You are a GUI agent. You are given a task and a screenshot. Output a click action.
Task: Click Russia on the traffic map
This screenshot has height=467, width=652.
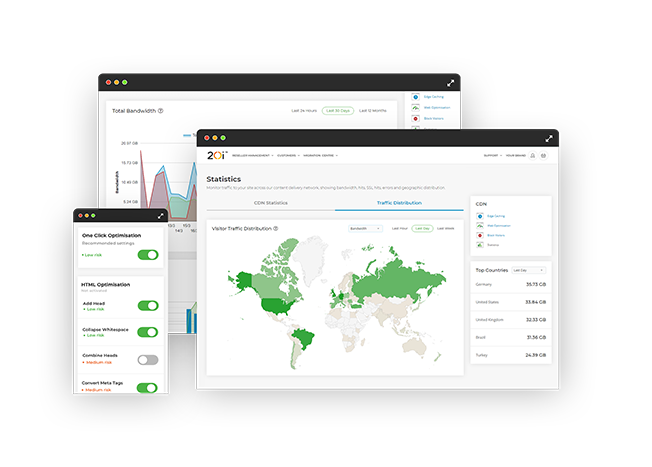395,281
